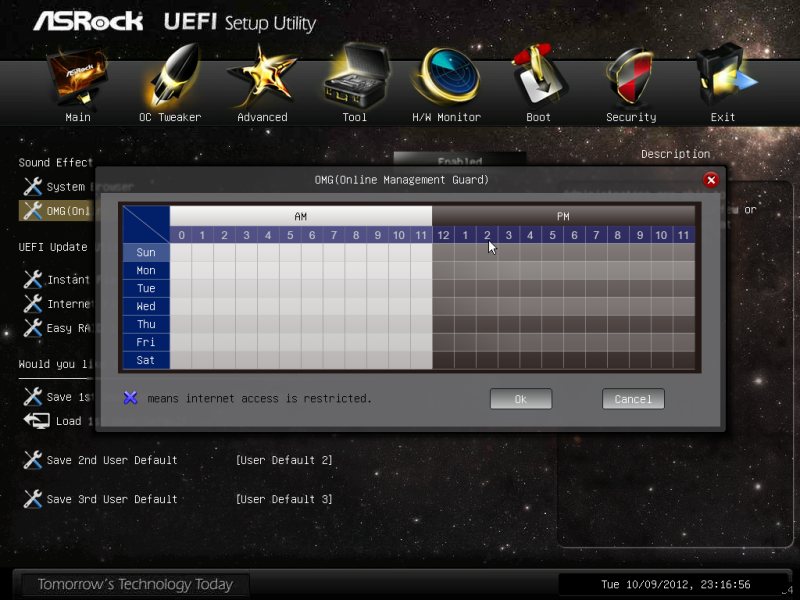Close the OMG dialog with red X
Viewport: 800px width, 600px height.
711,180
